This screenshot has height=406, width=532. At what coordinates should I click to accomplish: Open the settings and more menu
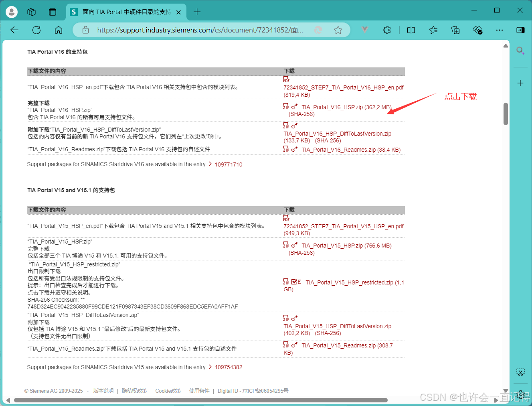(x=499, y=30)
